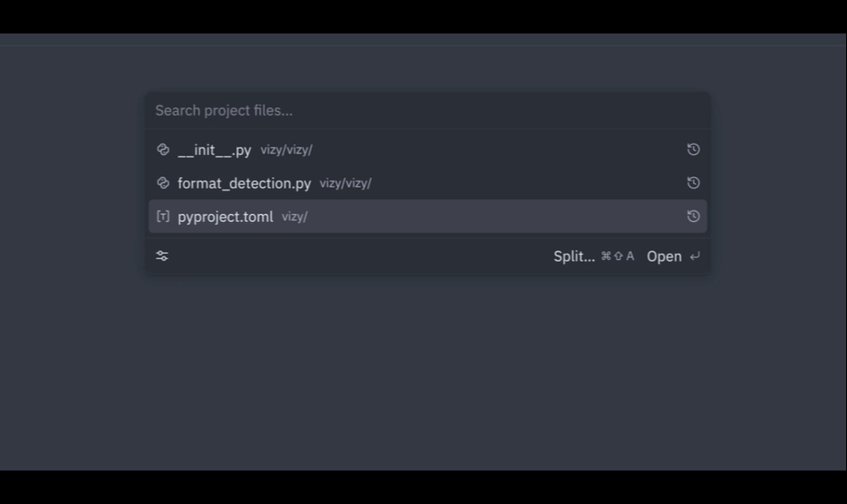Open the highlighted pyproject.toml entry
Screen dimensions: 847x504
[x=427, y=216]
